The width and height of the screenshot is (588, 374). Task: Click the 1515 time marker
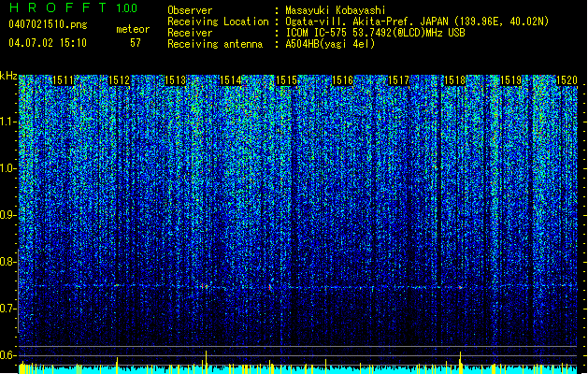coord(286,80)
